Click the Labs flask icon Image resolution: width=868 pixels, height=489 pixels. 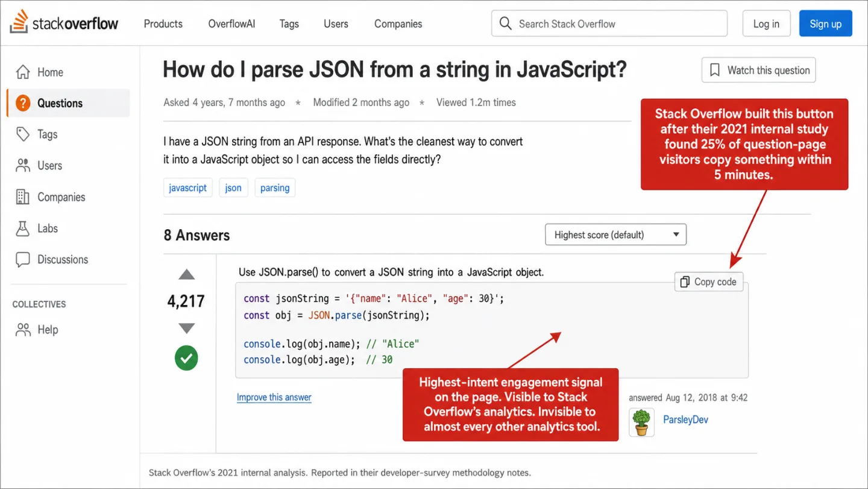[23, 229]
